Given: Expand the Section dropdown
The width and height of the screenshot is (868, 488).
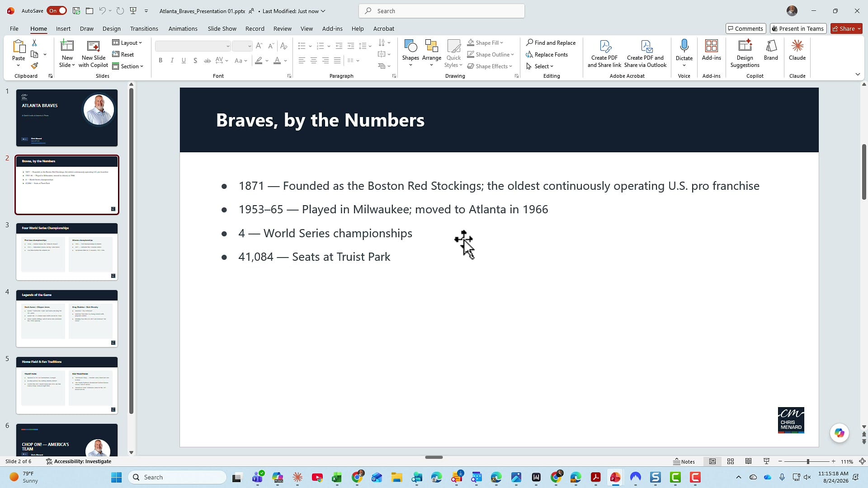Looking at the screenshot, I should tap(127, 66).
